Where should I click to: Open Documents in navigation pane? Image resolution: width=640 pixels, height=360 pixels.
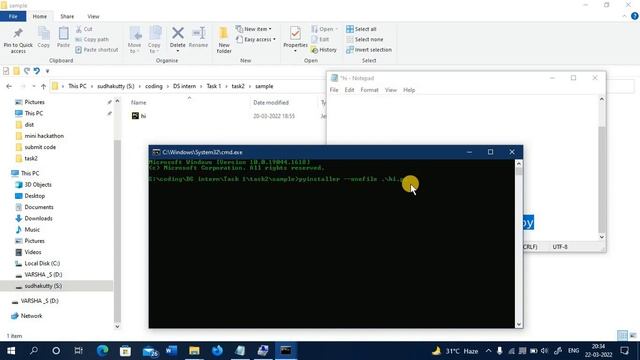click(x=39, y=207)
